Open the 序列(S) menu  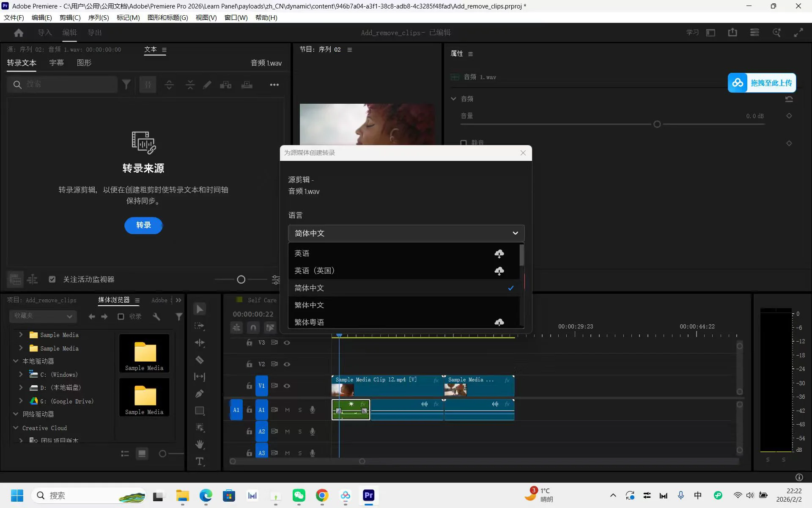point(98,17)
